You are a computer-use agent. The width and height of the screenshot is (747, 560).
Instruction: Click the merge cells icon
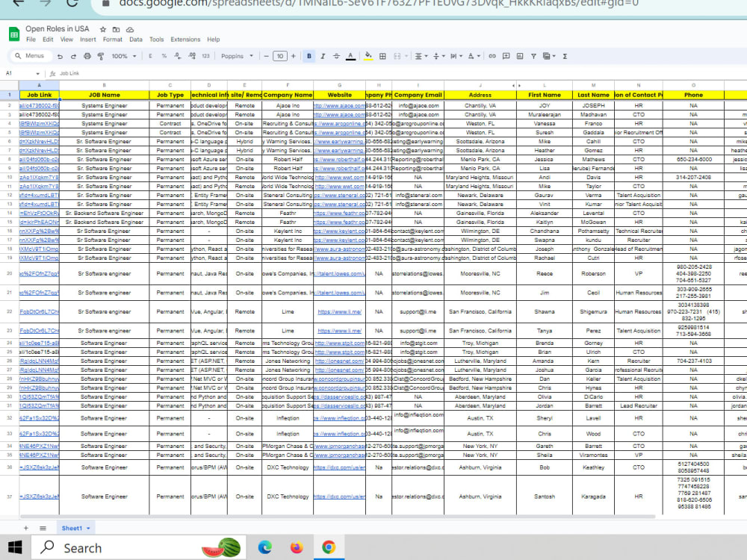[x=397, y=56]
